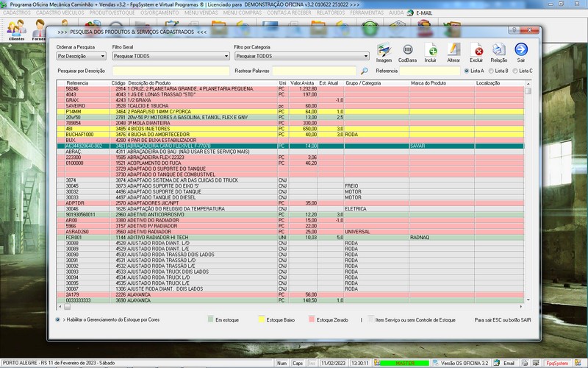Click the Imagem toolbar icon

[x=384, y=51]
